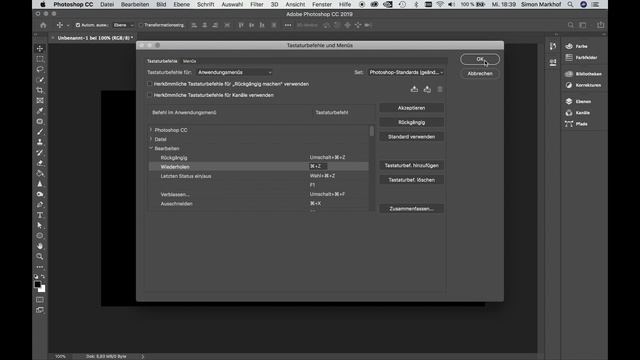
Task: Open the Move tool preset picker arrow
Action: (68, 25)
